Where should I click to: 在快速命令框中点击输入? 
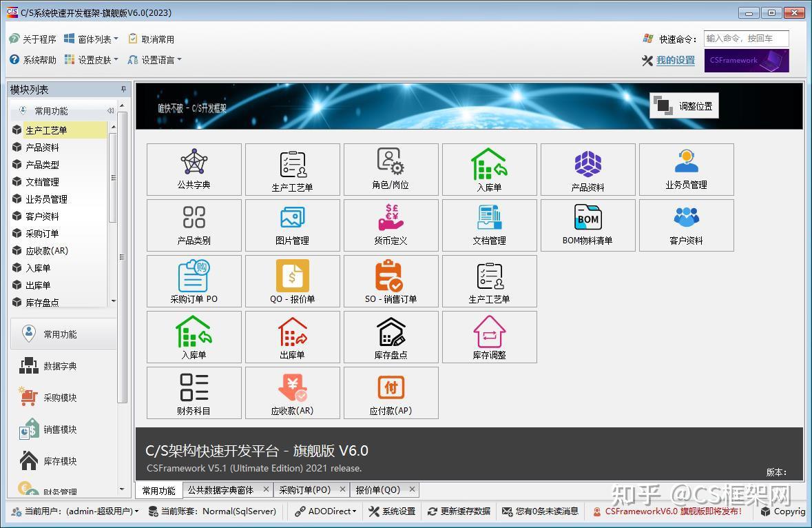[x=747, y=38]
